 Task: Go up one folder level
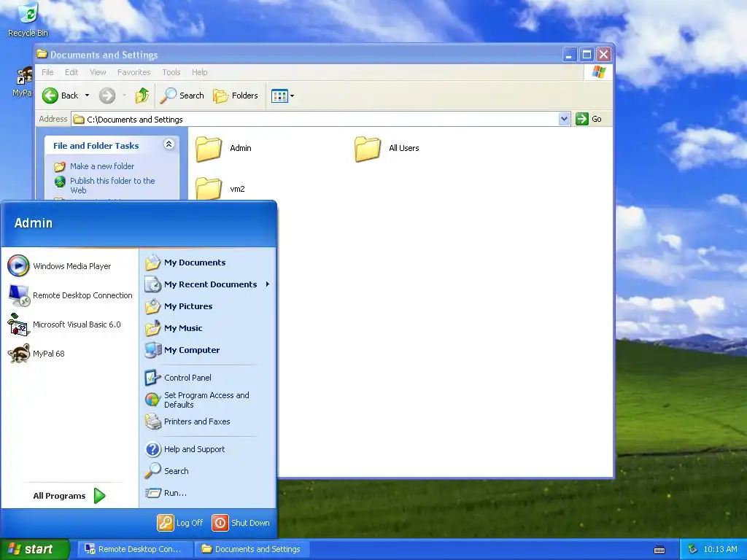point(142,96)
